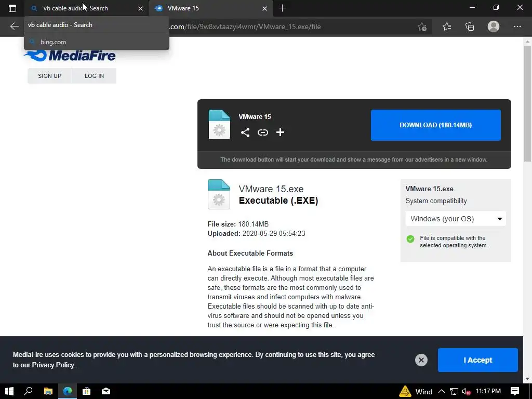Add this page to favorites
This screenshot has height=399, width=532.
tap(422, 26)
